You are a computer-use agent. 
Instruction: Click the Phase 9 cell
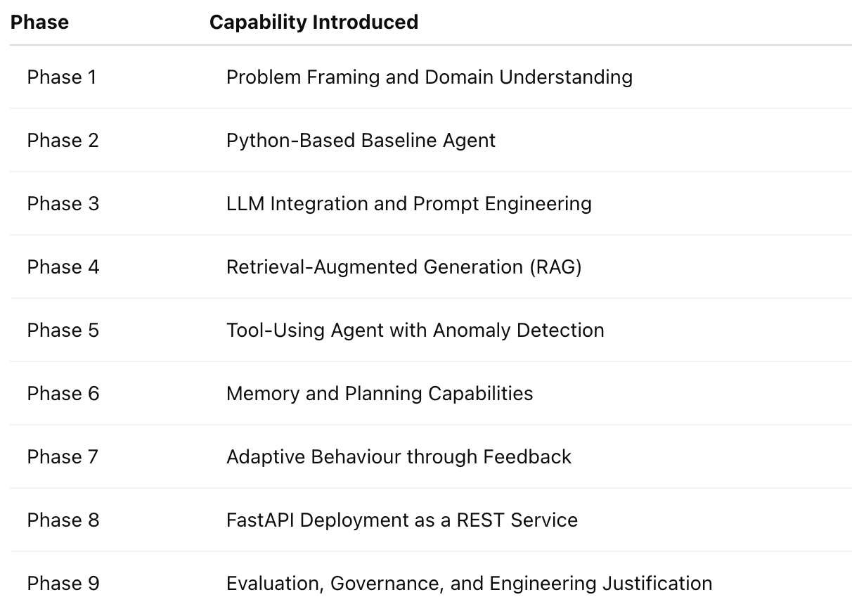pyautogui.click(x=63, y=584)
